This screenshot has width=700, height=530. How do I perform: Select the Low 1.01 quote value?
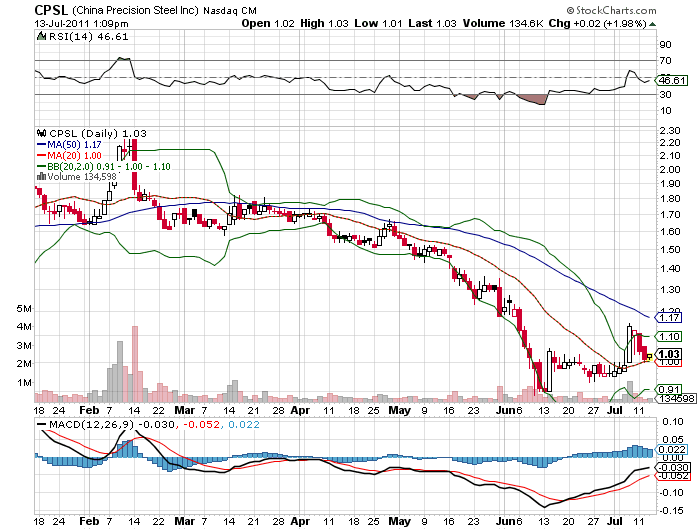378,24
